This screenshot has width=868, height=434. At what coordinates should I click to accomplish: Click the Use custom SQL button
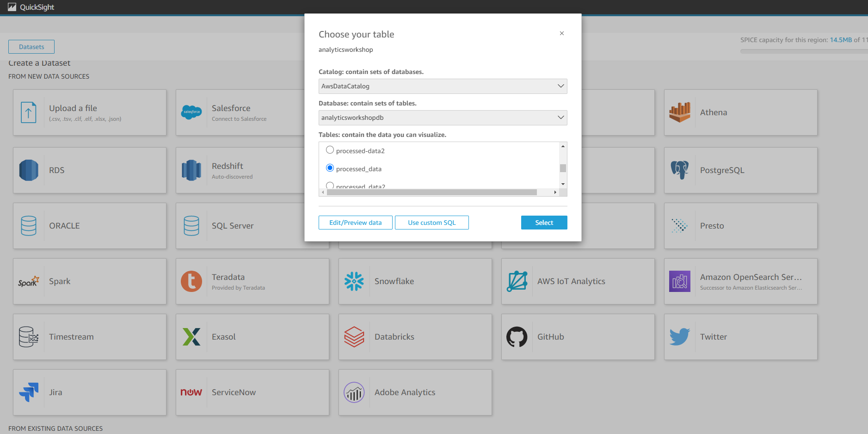[431, 223]
